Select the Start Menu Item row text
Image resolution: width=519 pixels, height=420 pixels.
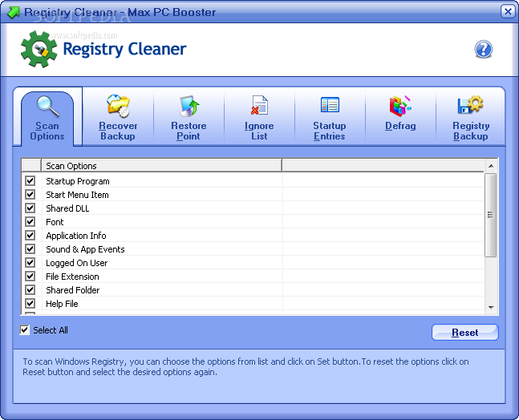(x=77, y=195)
